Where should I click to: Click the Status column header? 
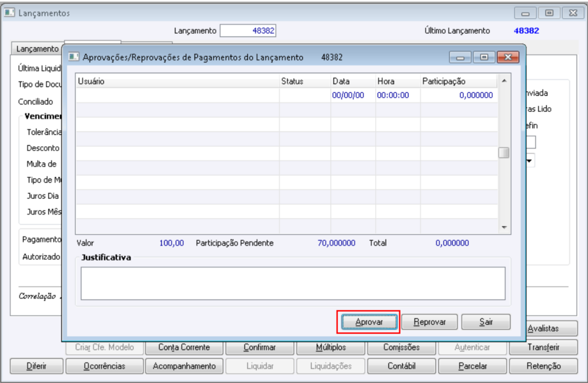305,81
